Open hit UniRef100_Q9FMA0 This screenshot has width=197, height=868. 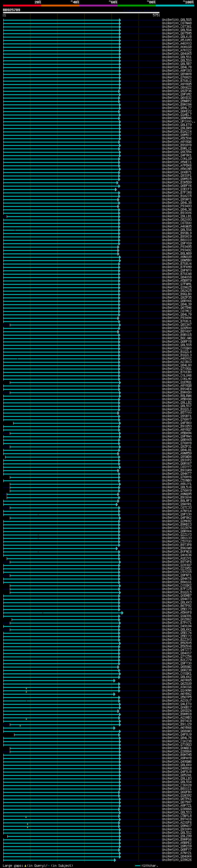point(177,436)
